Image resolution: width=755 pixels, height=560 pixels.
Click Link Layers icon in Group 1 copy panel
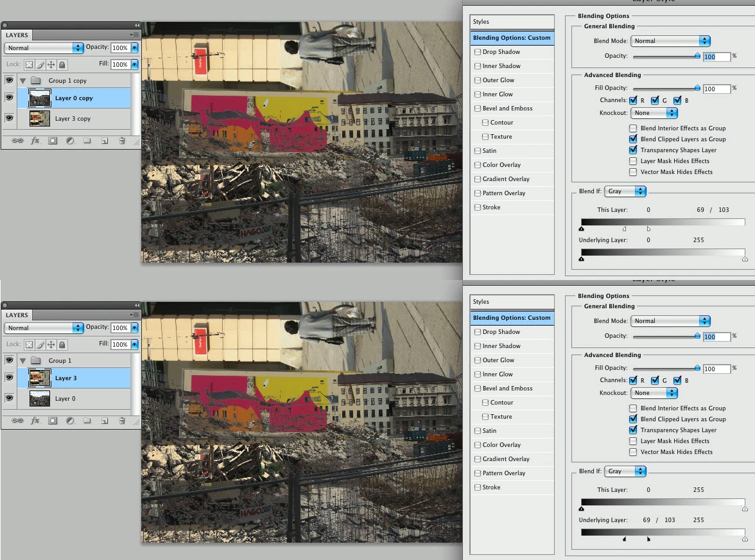point(17,141)
